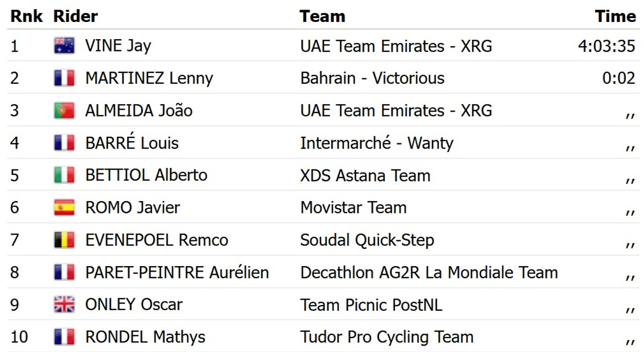This screenshot has width=644, height=352.
Task: Click the Rider column header
Action: [76, 16]
